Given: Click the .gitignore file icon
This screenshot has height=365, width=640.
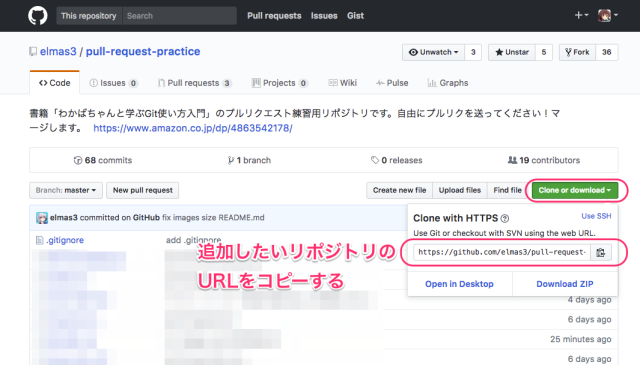Looking at the screenshot, I should coord(40,240).
